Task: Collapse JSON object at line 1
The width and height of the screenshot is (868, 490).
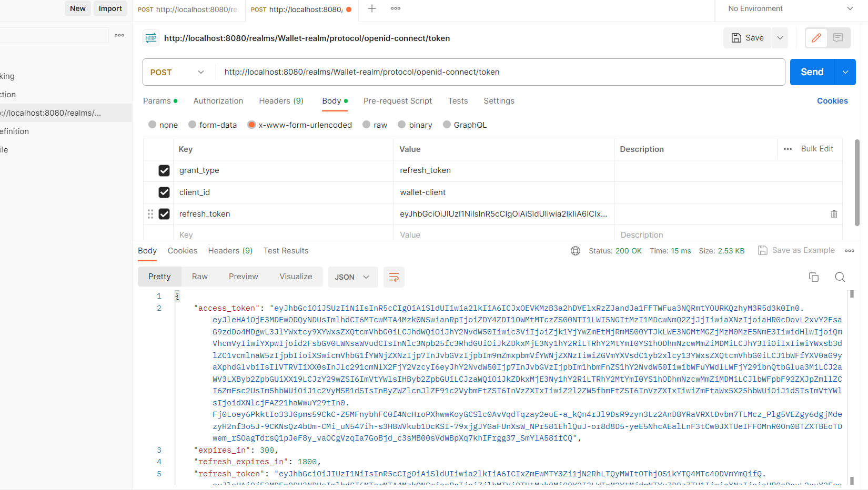Action: [177, 296]
